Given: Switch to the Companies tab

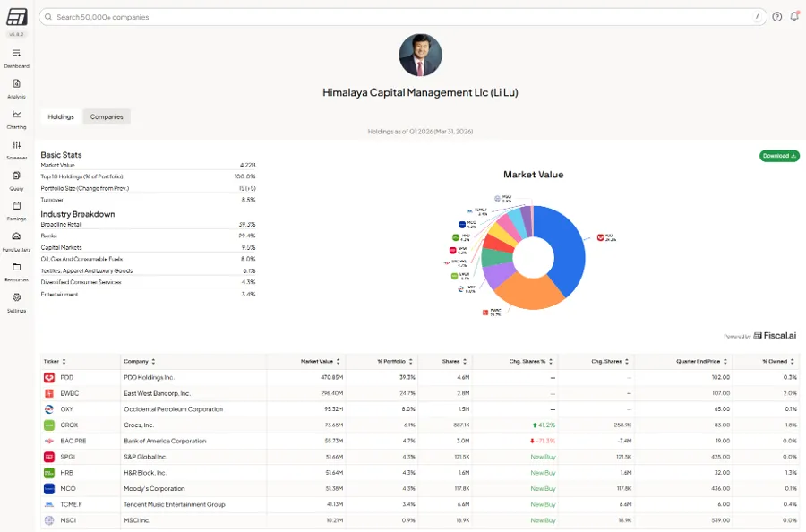Looking at the screenshot, I should (107, 116).
